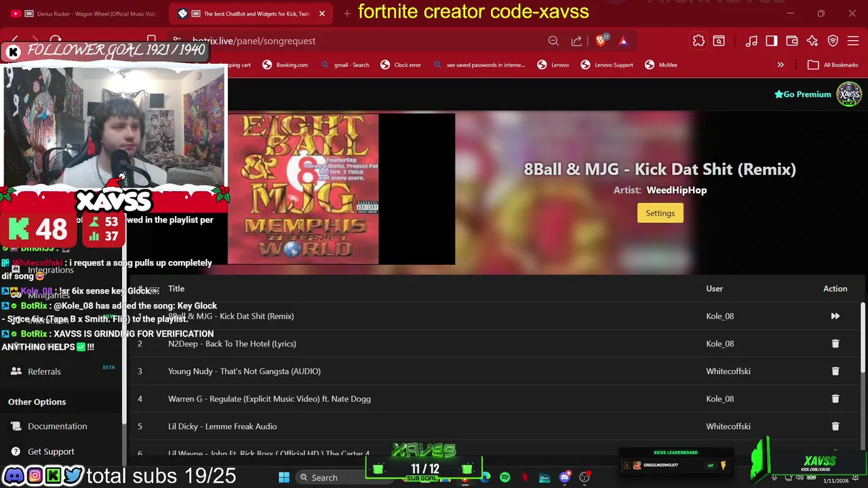Open the Leo AI sparkle icon
Image resolution: width=868 pixels, height=488 pixels.
812,41
